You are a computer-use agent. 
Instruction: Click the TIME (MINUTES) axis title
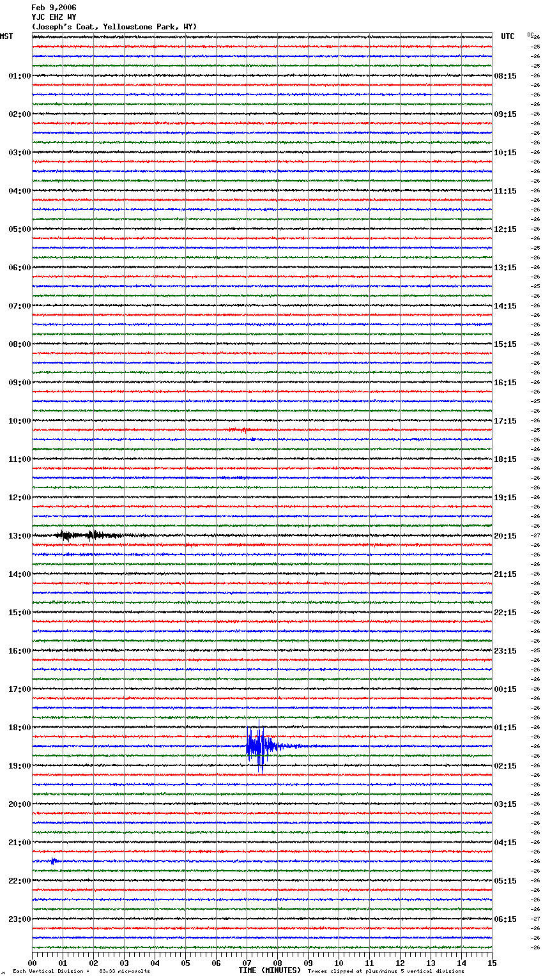tap(270, 970)
